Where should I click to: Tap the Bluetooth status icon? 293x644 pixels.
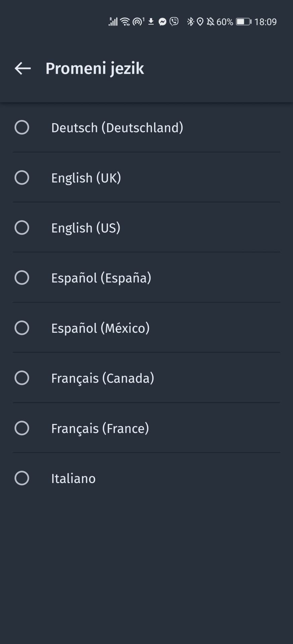(x=190, y=22)
